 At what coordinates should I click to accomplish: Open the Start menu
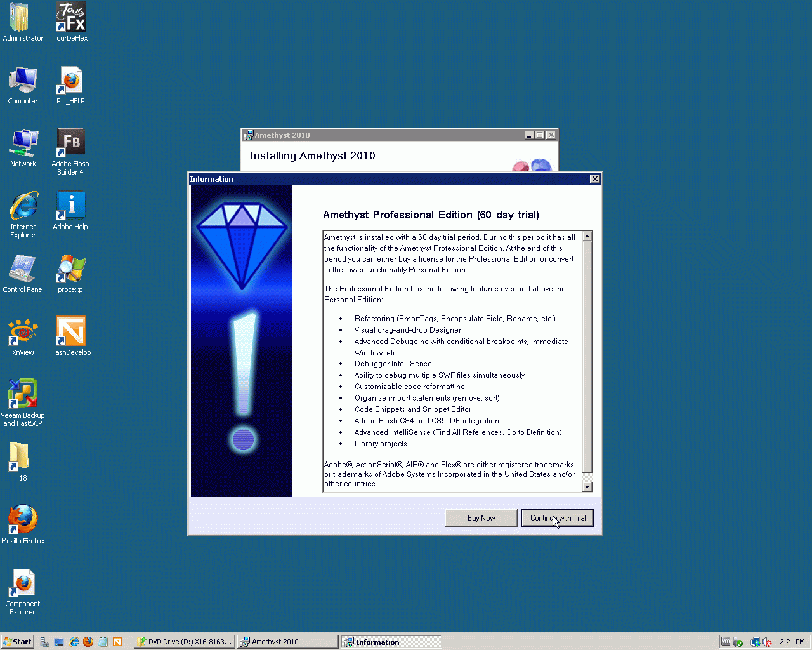click(x=17, y=642)
